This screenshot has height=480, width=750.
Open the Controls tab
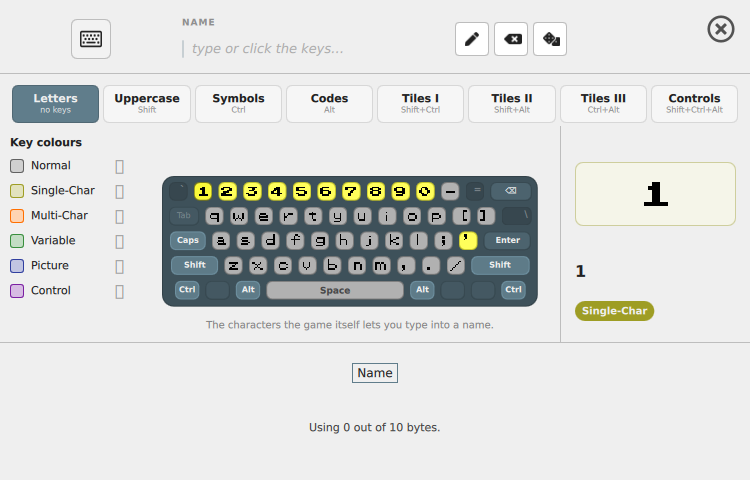click(x=695, y=104)
